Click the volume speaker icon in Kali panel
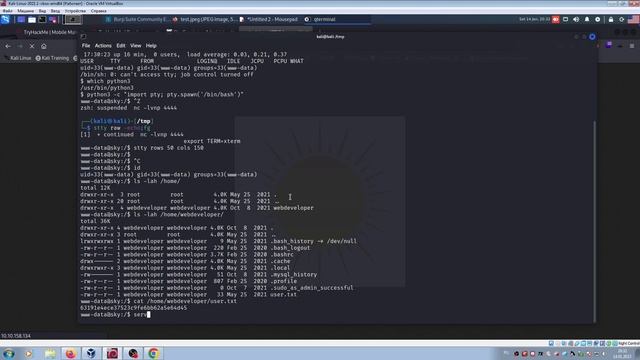This screenshot has width=640, height=360. [x=576, y=19]
